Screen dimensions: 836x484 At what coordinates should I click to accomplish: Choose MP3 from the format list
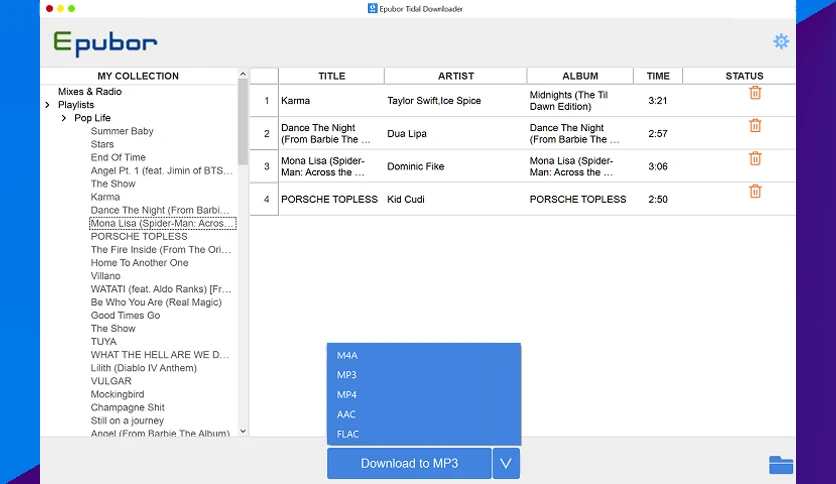(347, 375)
